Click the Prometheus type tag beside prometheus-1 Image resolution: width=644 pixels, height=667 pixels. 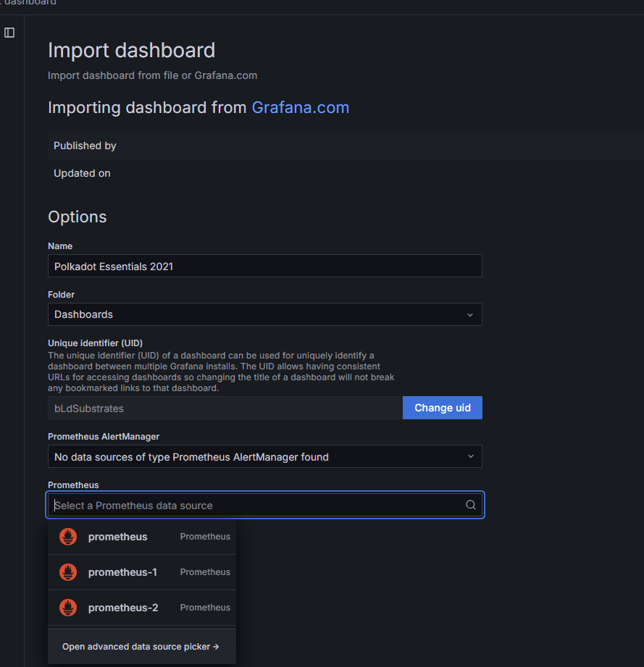tap(205, 572)
